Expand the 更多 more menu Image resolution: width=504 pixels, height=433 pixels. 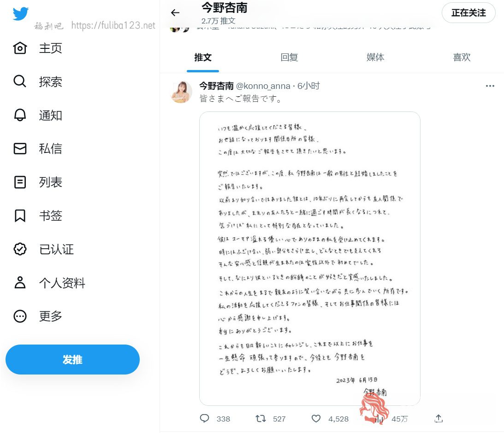coord(20,316)
